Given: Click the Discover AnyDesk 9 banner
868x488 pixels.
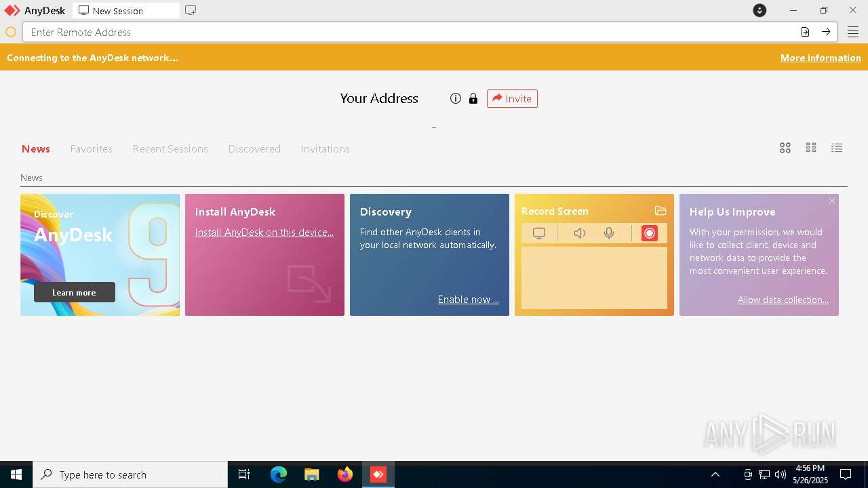Looking at the screenshot, I should pyautogui.click(x=100, y=255).
